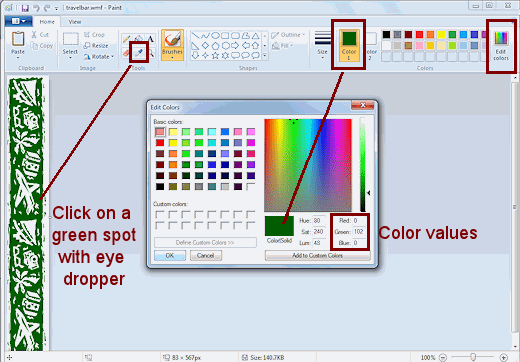
Task: Open the shape Fill dropdown
Action: [x=283, y=46]
